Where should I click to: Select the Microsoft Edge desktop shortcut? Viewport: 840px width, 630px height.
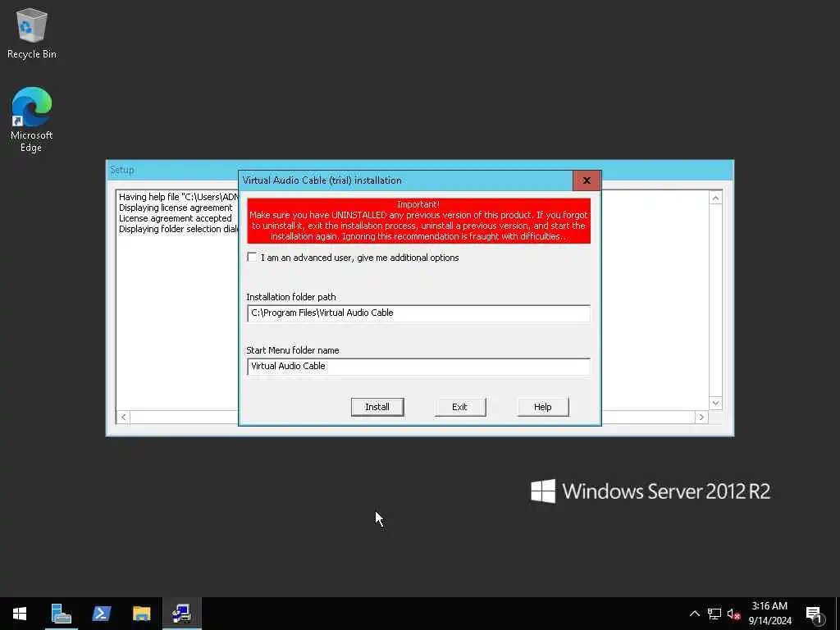[x=32, y=120]
